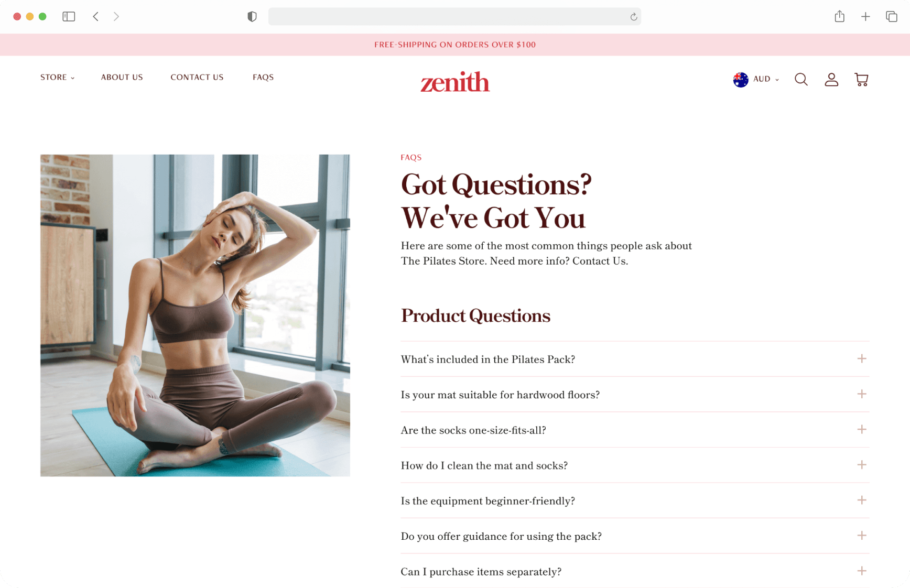
Task: Go back with the browser arrow
Action: pos(95,17)
